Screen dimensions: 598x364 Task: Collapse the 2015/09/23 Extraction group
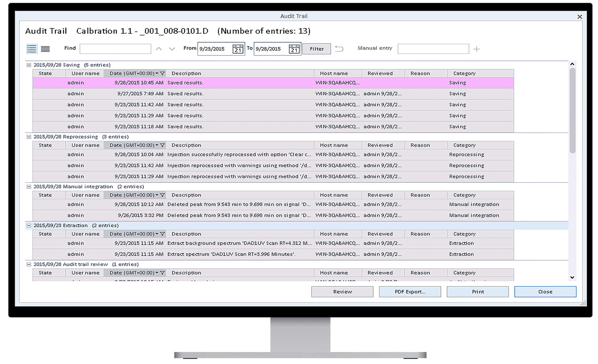(29, 225)
